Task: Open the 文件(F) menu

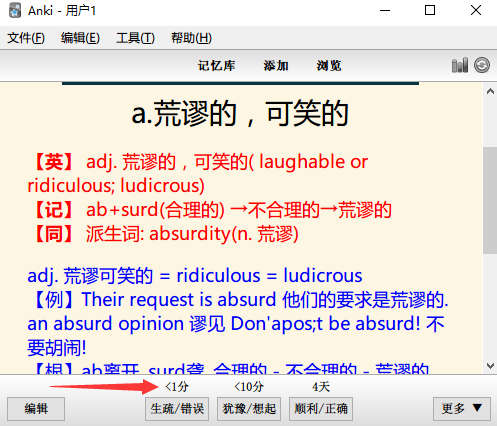Action: coord(26,38)
